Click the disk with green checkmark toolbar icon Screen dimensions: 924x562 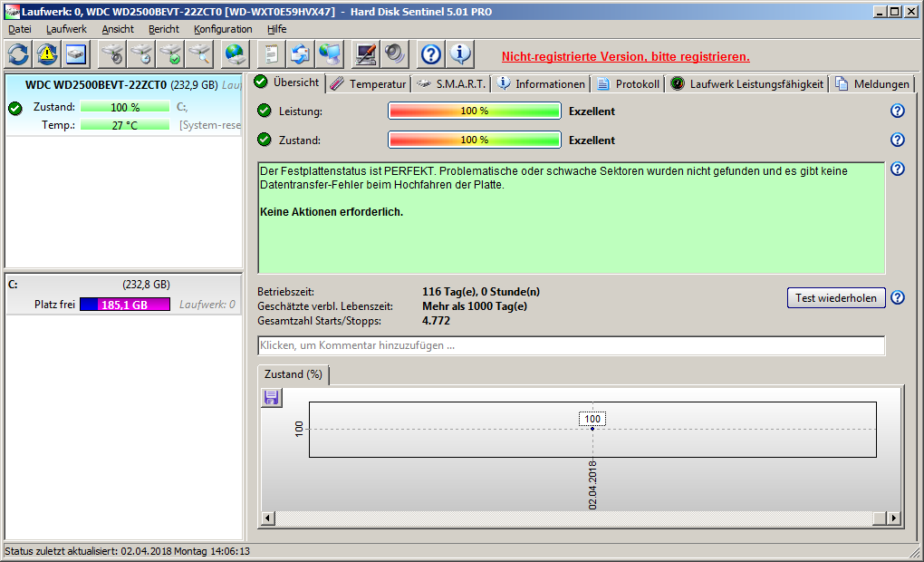pos(170,54)
